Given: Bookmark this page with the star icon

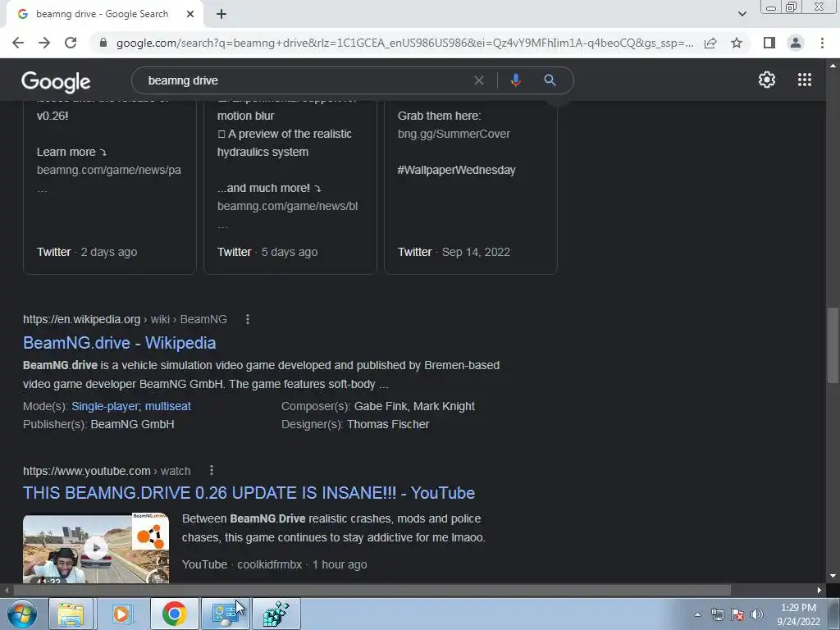Looking at the screenshot, I should (x=737, y=43).
